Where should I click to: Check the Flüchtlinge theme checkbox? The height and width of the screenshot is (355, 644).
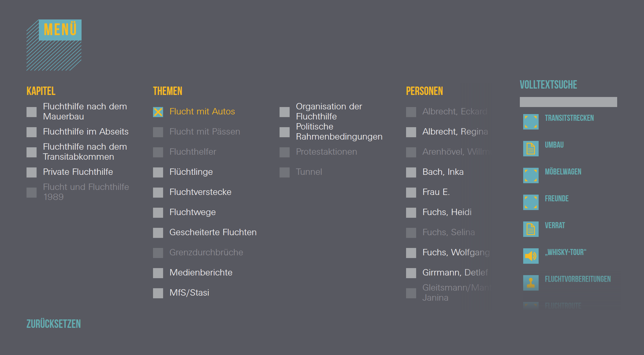(158, 172)
